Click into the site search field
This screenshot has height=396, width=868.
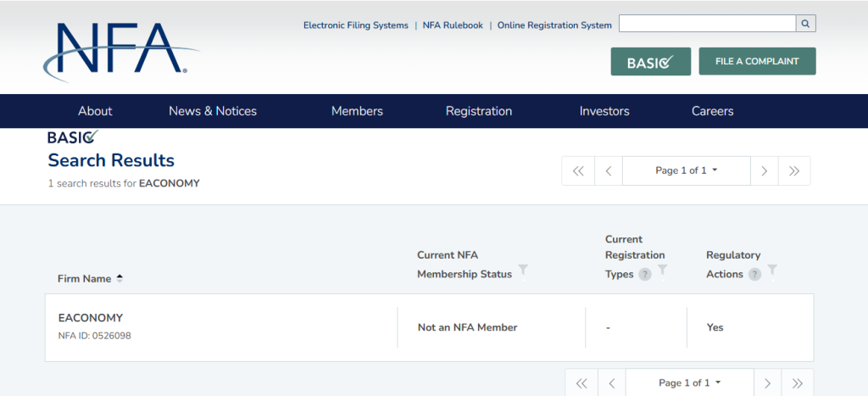point(707,24)
